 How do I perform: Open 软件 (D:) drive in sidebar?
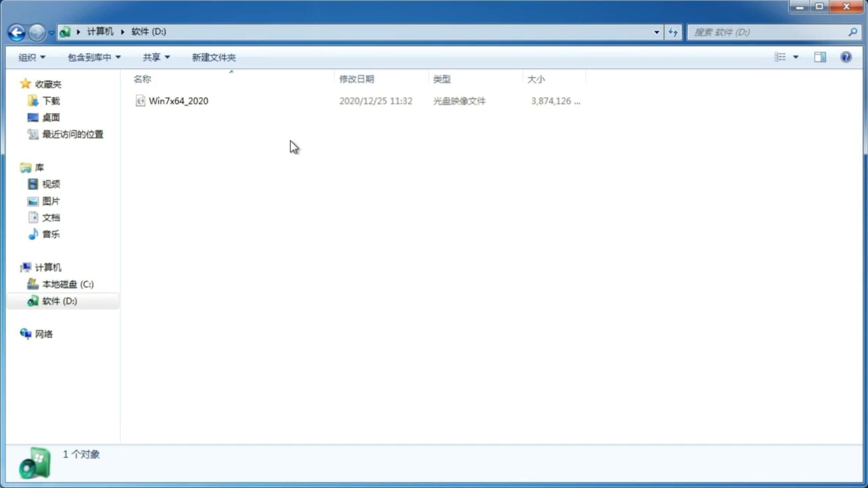click(x=59, y=300)
